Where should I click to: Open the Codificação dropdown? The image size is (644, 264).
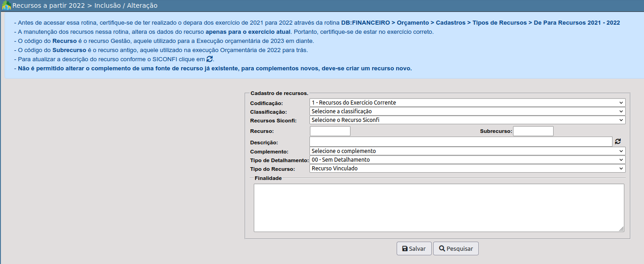coord(467,103)
